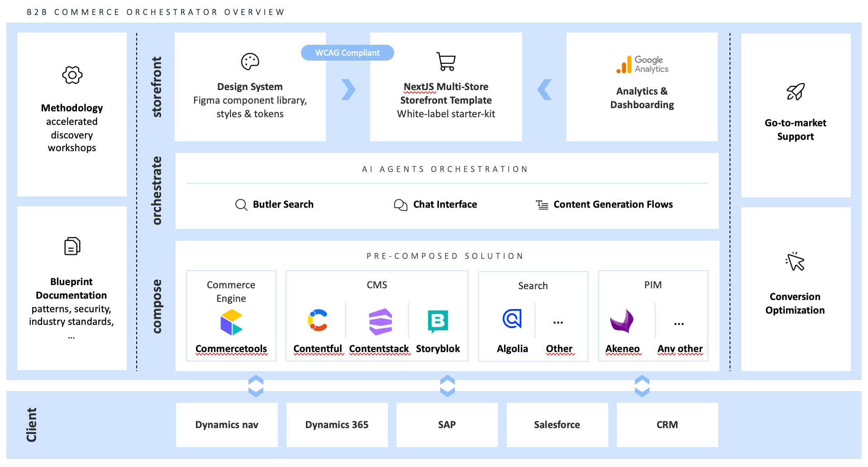Click the WCAG Compliant badge
868x467 pixels.
pos(347,53)
